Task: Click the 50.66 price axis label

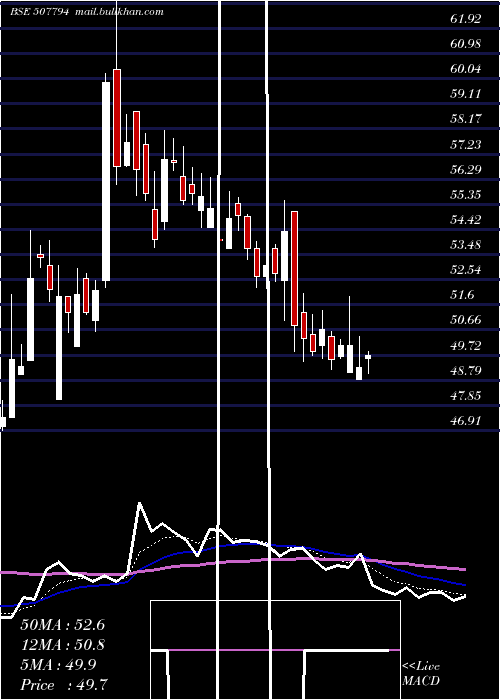Action: click(x=466, y=320)
